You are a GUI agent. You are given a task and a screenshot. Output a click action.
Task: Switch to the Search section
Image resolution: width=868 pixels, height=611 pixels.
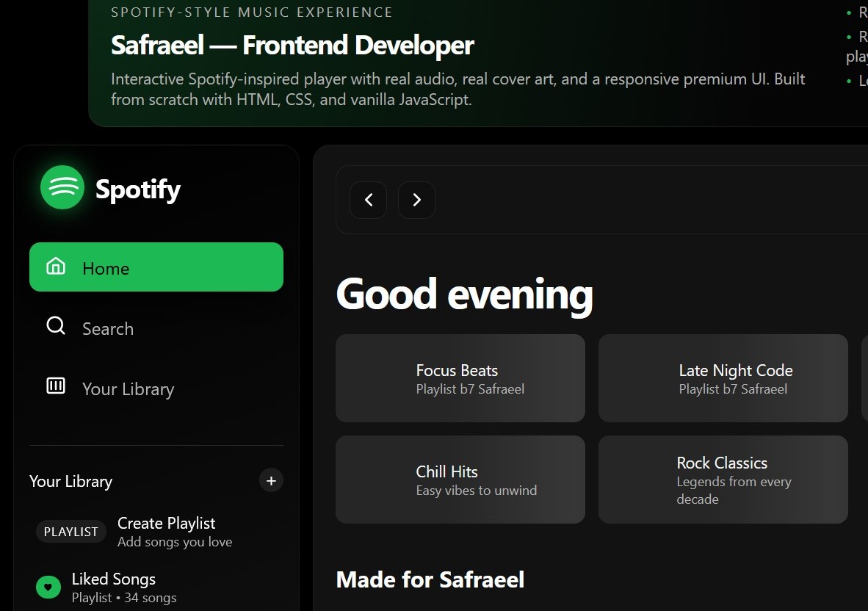pos(108,328)
